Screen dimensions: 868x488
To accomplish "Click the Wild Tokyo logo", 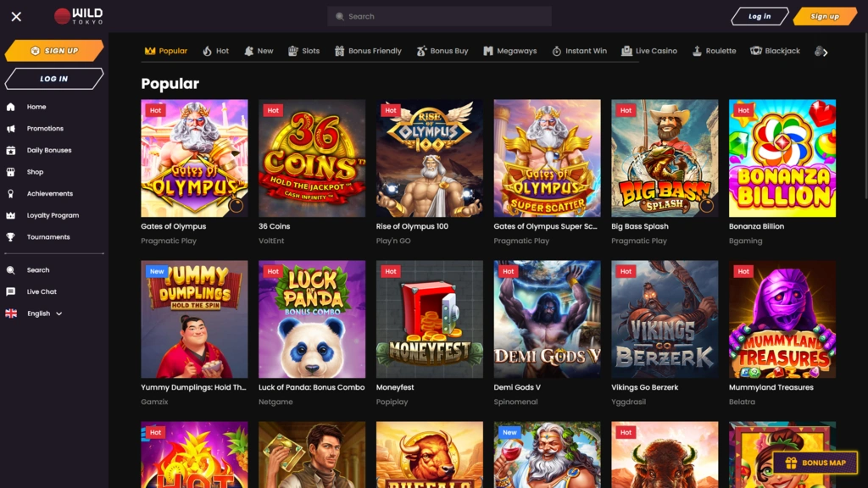I will [78, 16].
